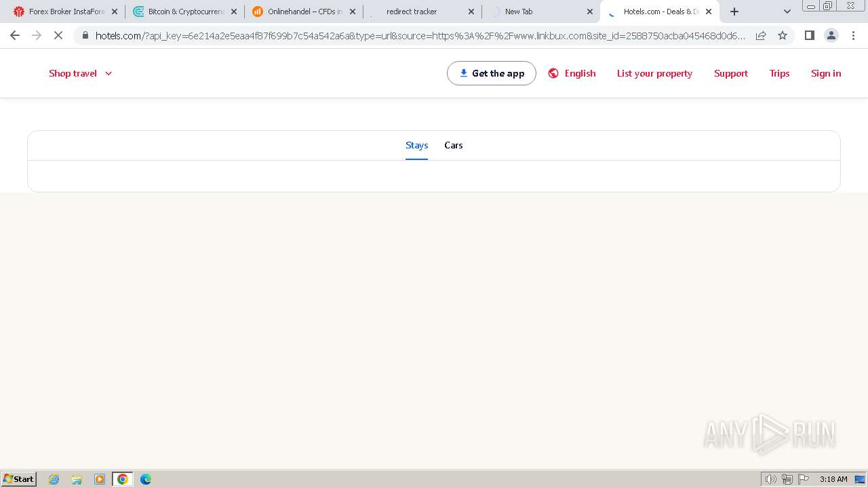This screenshot has width=868, height=488.
Task: Change language via English globe selector
Action: tap(572, 73)
